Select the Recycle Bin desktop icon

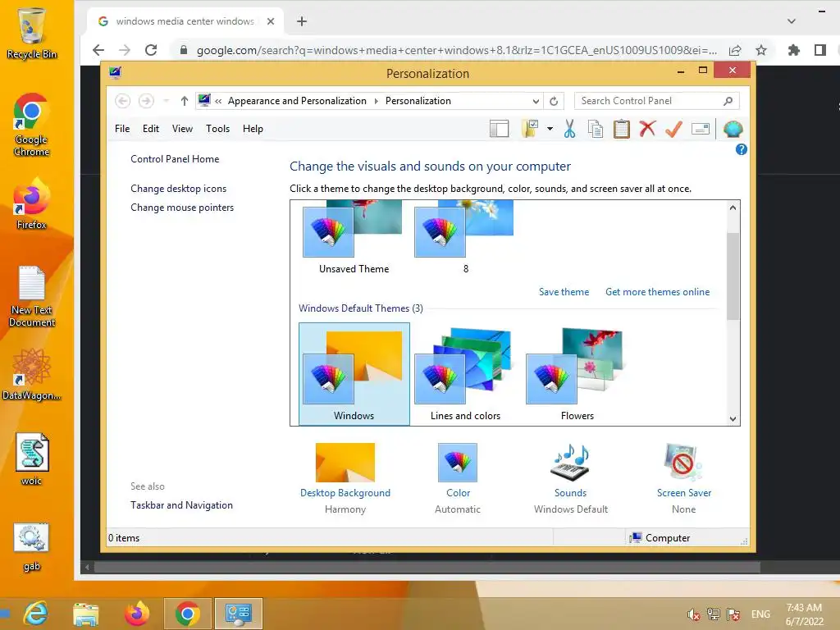tap(32, 33)
